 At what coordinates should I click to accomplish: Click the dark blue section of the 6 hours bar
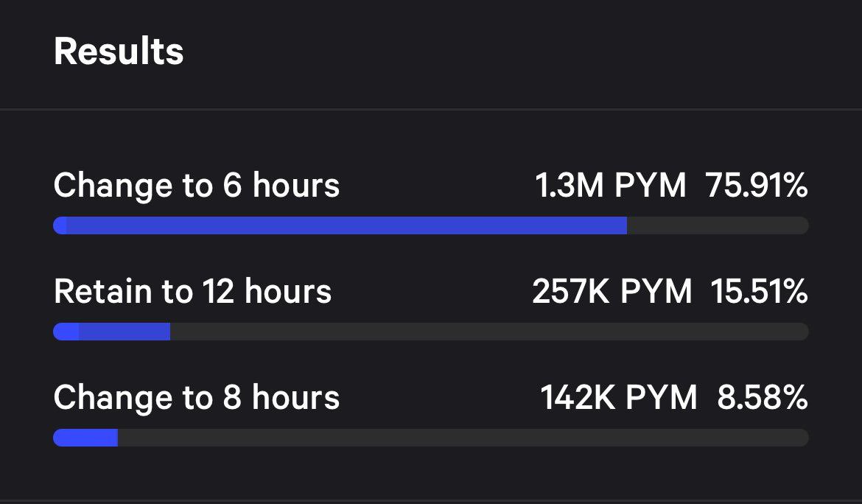tap(346, 225)
